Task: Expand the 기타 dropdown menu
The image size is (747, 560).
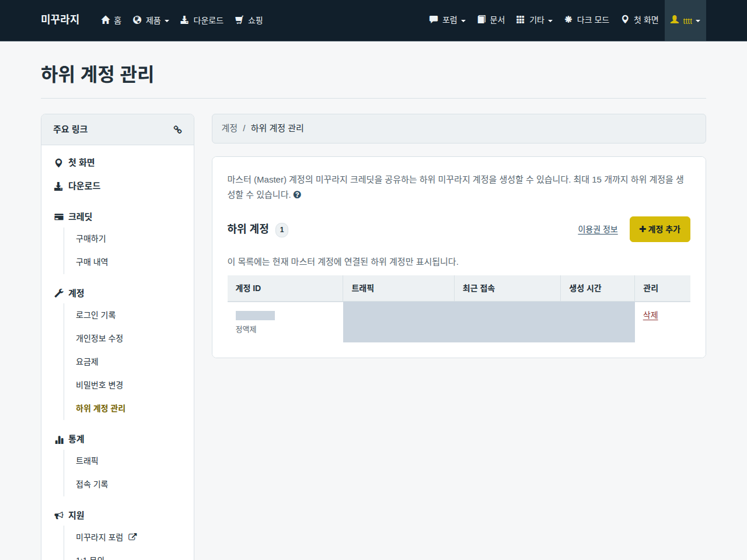Action: coord(535,20)
